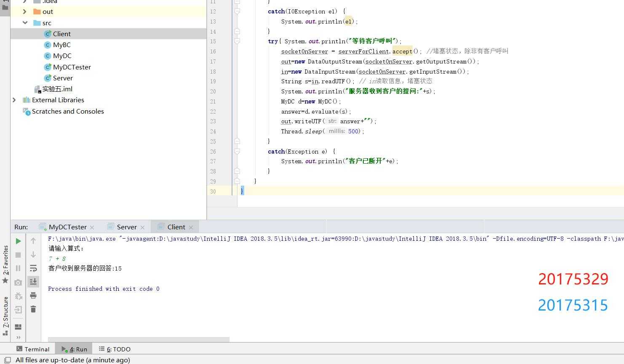Screen dimensions: 624x364
Task: Click the Thread.sleep statement on line 24
Action: [322, 131]
